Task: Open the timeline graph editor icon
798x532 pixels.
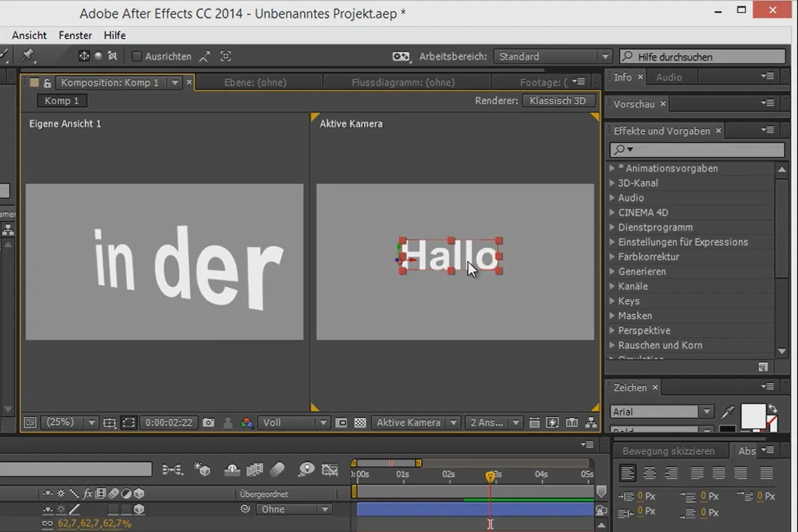Action: tap(329, 469)
